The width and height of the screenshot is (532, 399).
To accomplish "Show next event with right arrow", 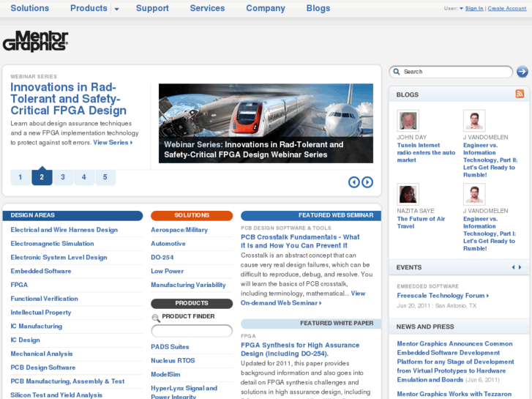I will click(x=520, y=267).
